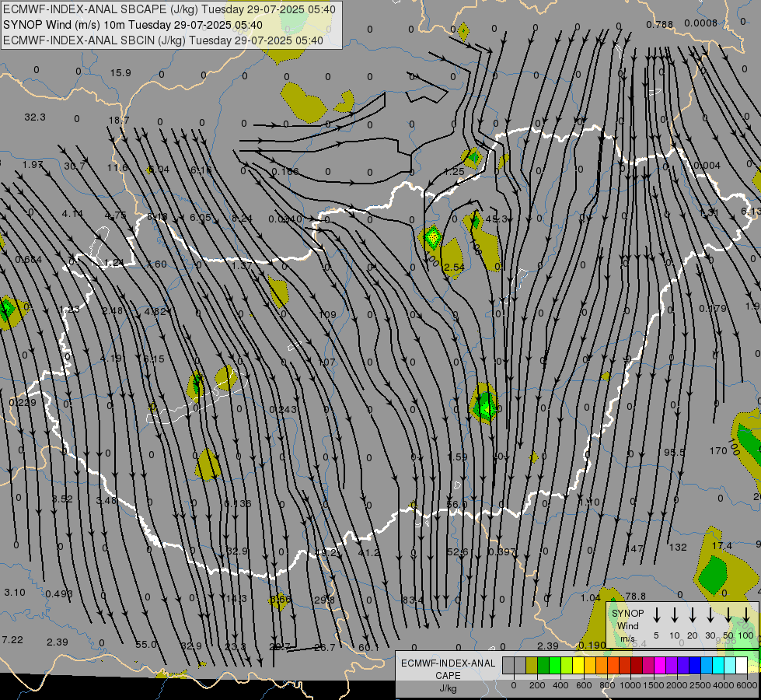Click the 0.136 grid value
Image resolution: width=761 pixels, height=700 pixels.
(x=238, y=504)
